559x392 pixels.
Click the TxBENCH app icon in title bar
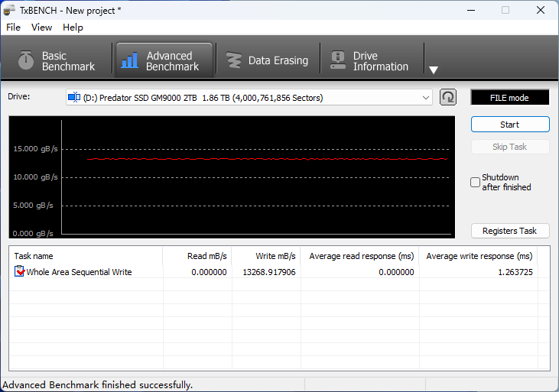pyautogui.click(x=9, y=10)
